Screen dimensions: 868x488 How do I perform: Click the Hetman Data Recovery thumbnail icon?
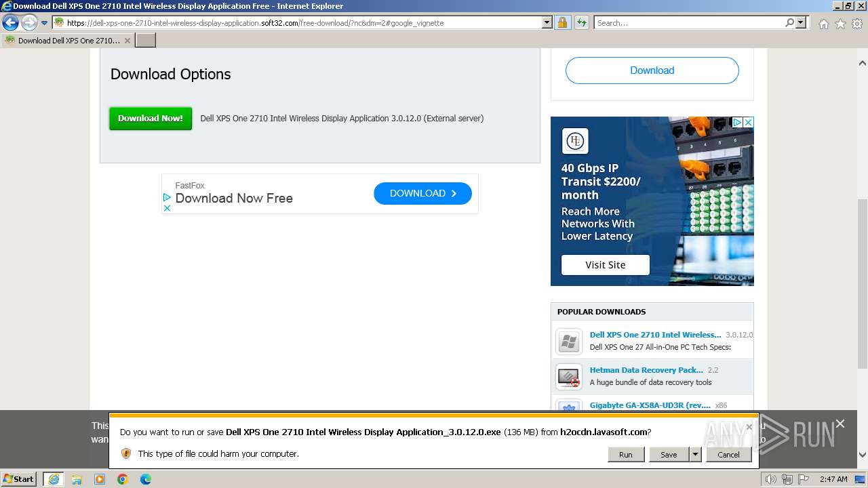[569, 377]
